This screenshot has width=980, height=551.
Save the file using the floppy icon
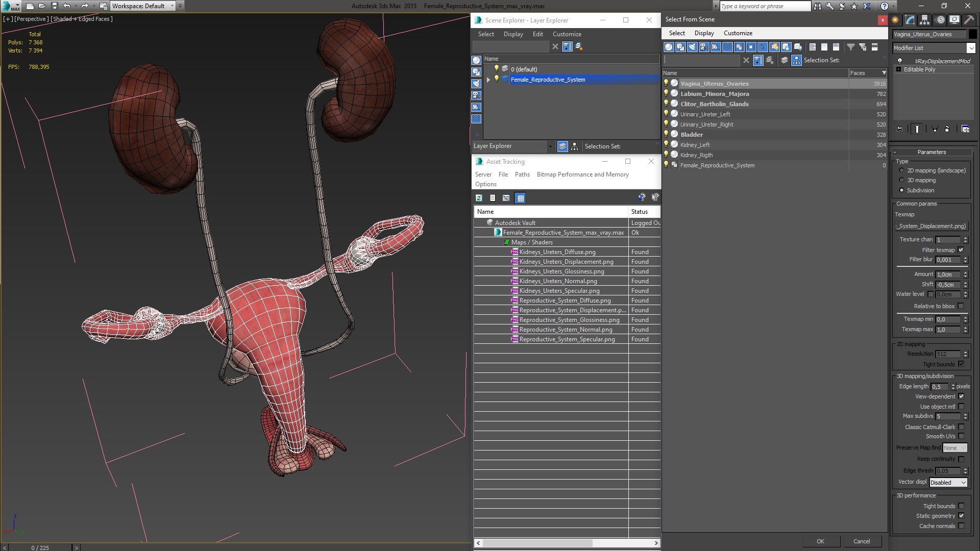pos(55,6)
